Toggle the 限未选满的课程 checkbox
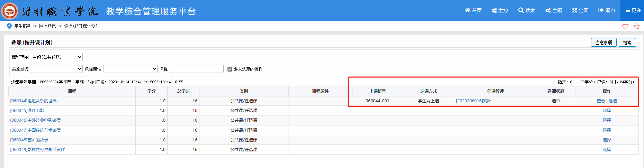This screenshot has height=168, width=644. point(230,69)
